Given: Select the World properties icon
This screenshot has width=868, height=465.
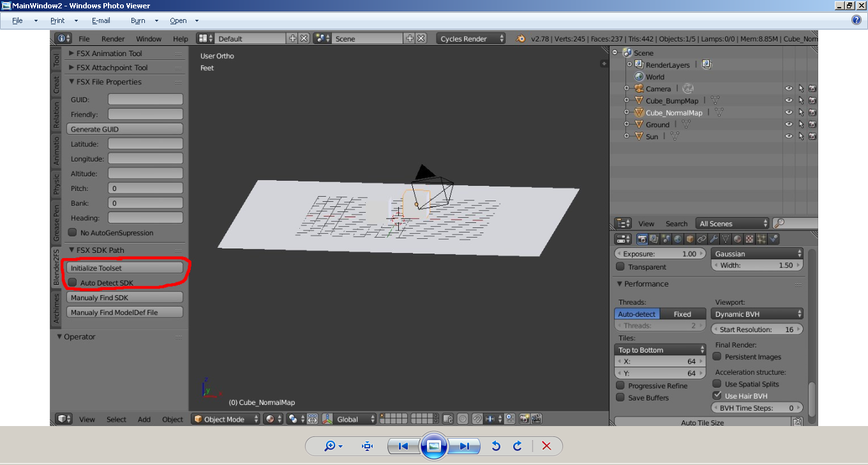Looking at the screenshot, I should [678, 238].
